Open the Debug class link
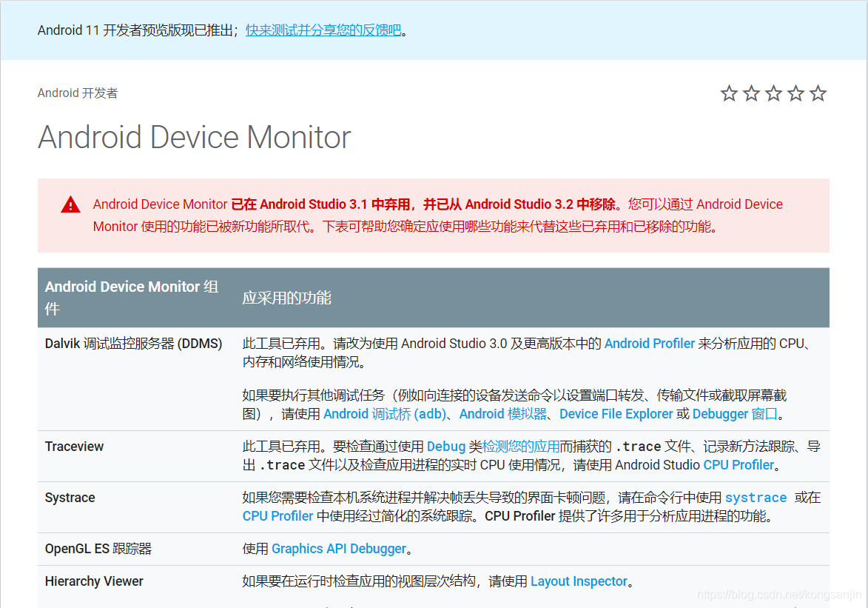Screen dimensions: 868x608 point(446,447)
